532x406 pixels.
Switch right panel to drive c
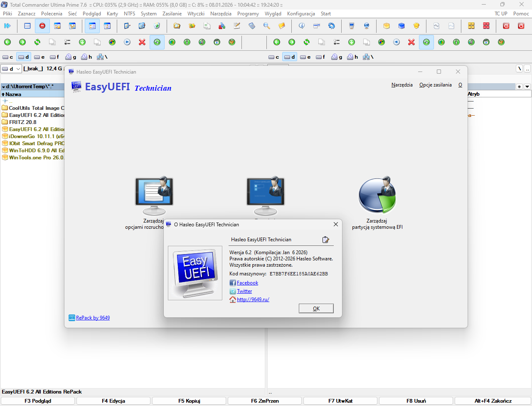tap(274, 57)
